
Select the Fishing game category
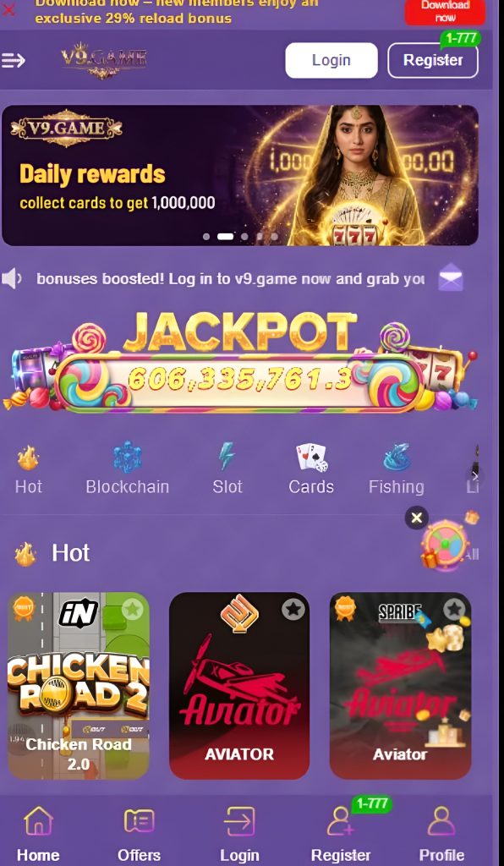[397, 468]
